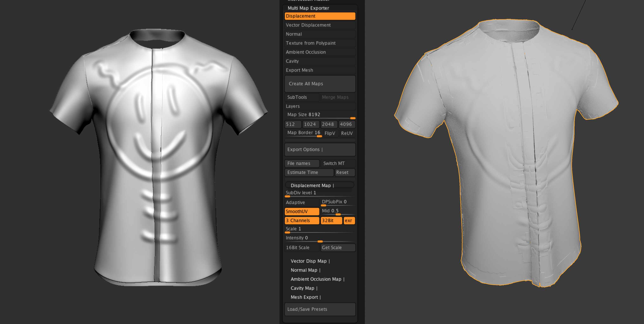Enable Normal map export

tap(320, 34)
